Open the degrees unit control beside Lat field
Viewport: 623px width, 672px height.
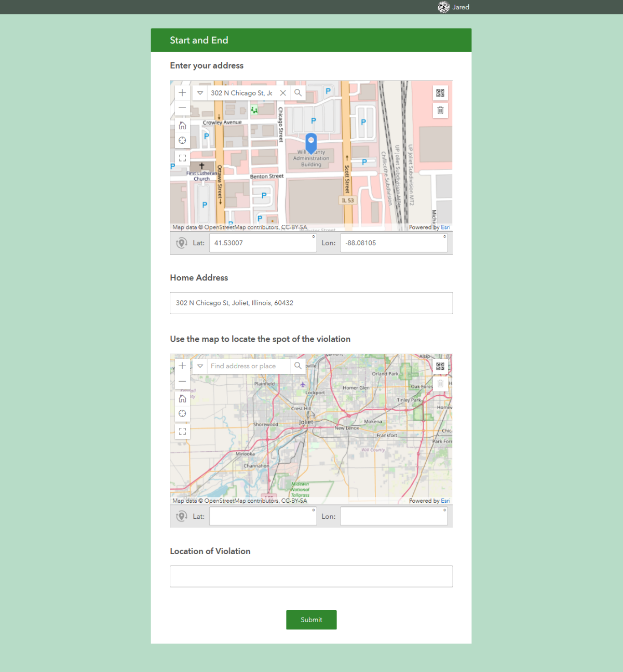click(x=314, y=237)
